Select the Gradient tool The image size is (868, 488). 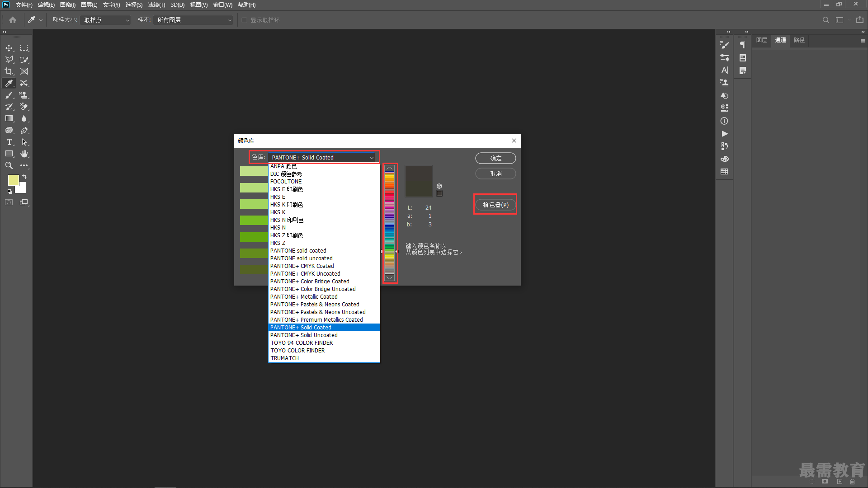point(9,118)
